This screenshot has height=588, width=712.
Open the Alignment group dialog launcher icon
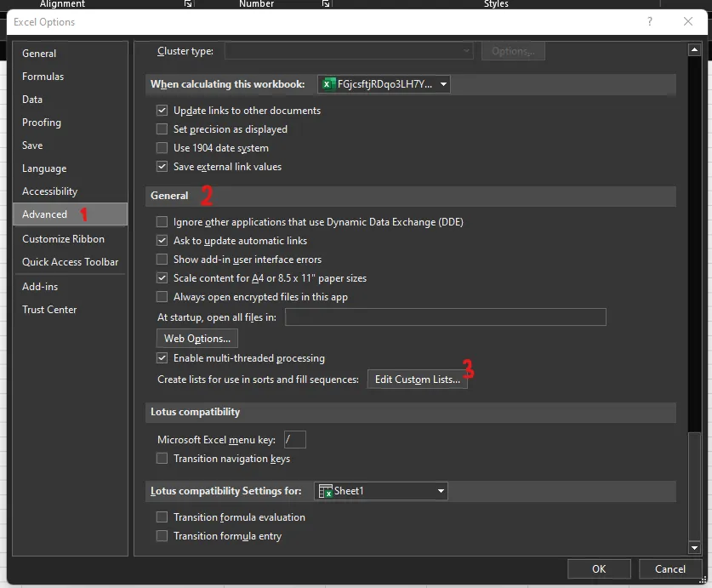tap(188, 4)
